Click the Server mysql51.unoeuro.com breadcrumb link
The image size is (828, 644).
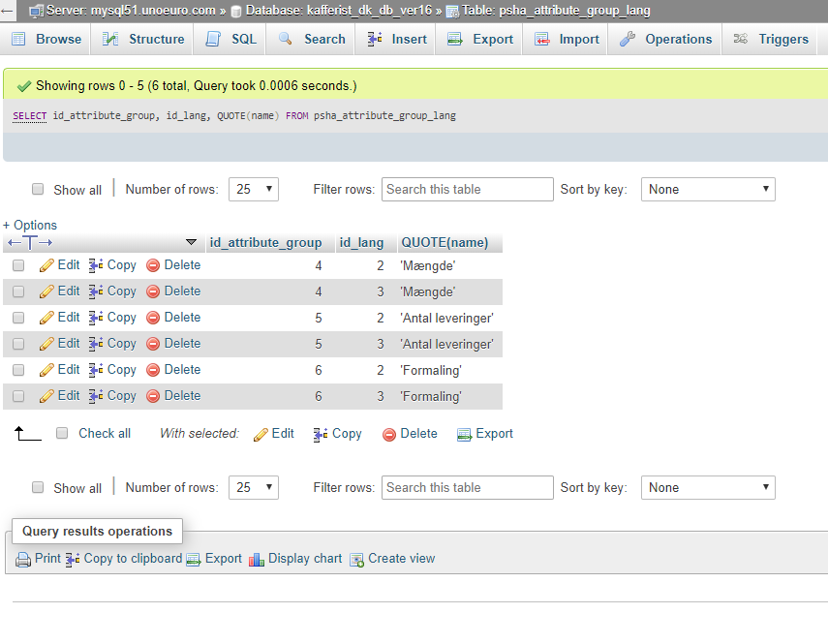131,11
